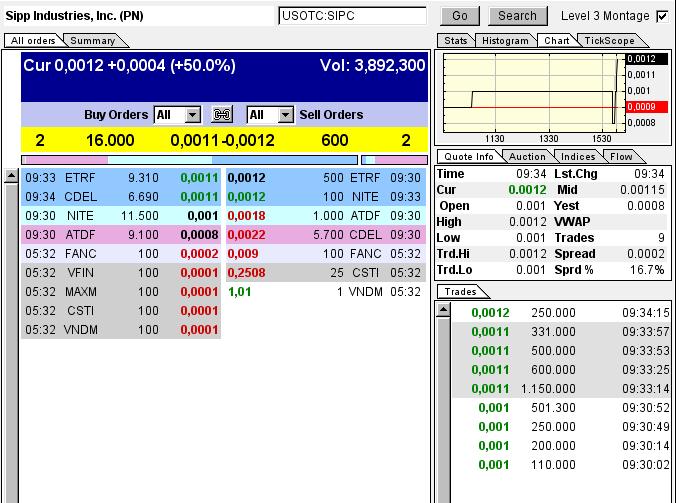
Task: Open the Stats tab
Action: point(455,41)
